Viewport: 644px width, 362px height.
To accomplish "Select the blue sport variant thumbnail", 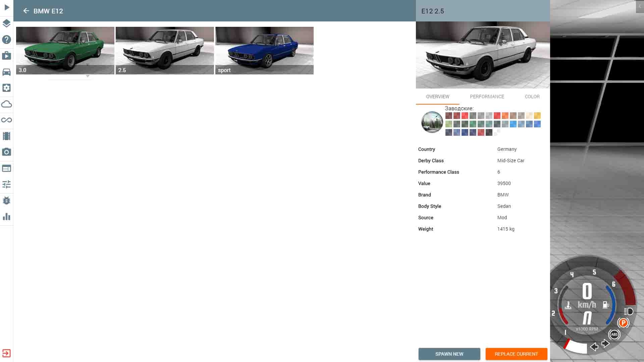I will pyautogui.click(x=264, y=50).
